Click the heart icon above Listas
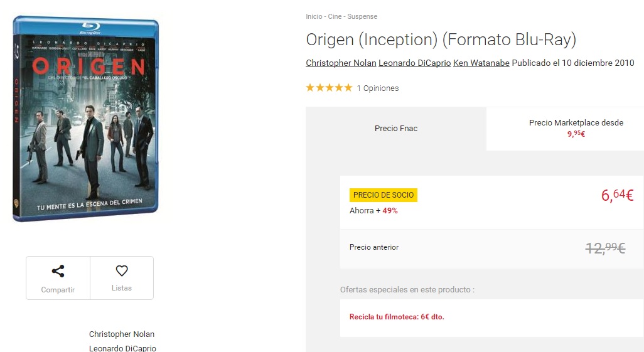 pyautogui.click(x=122, y=270)
